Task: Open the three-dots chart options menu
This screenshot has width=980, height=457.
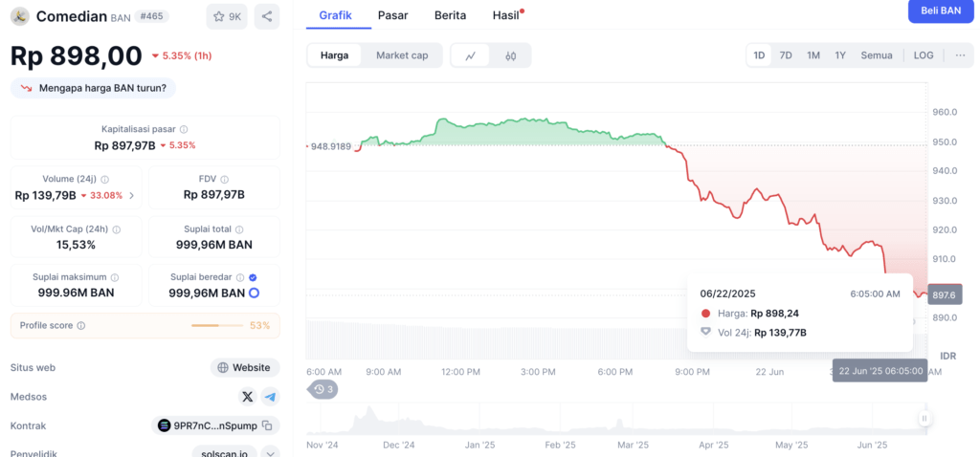Action: point(961,54)
